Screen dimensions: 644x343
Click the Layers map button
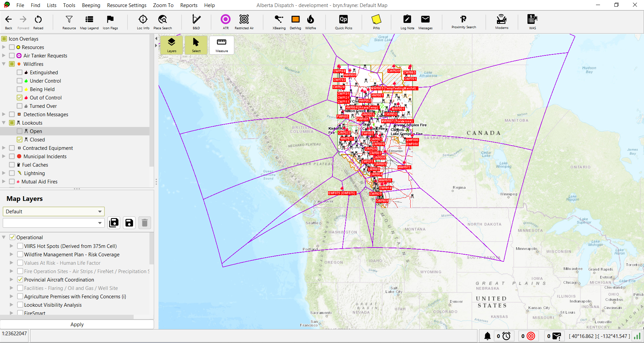172,45
